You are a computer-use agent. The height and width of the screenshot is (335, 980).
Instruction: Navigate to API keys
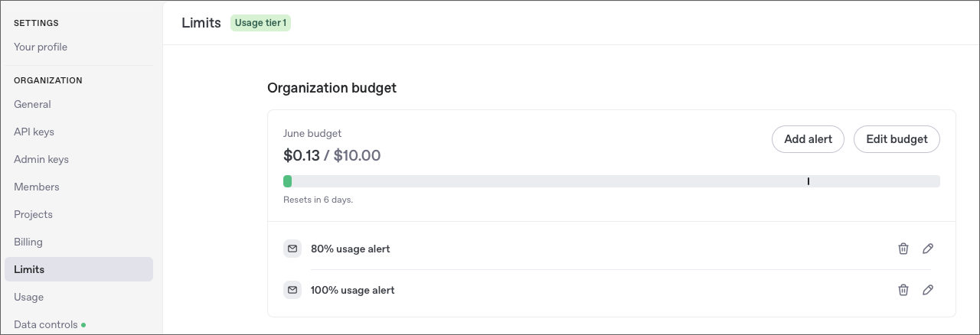coord(34,132)
